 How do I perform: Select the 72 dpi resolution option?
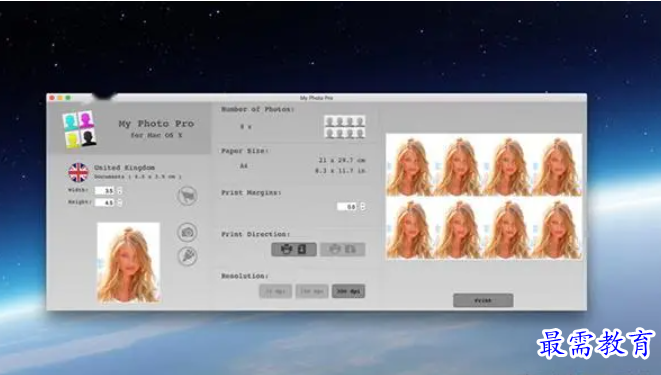[x=275, y=291]
